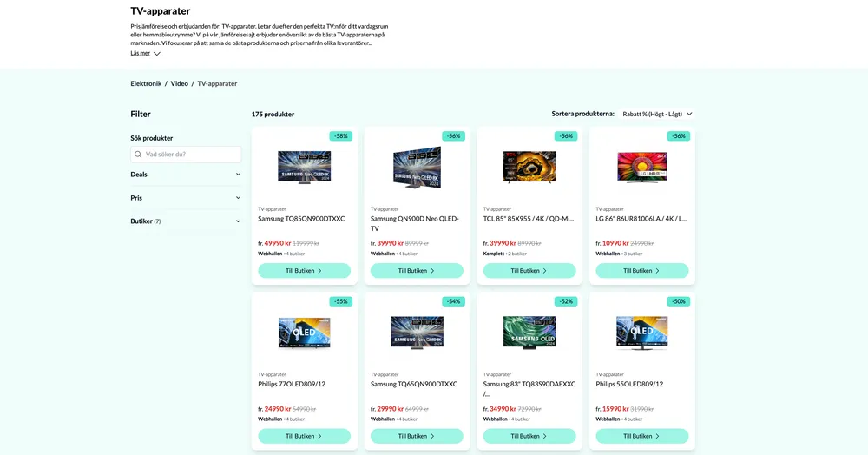Click the -52% badge on Samsung 83" card
This screenshot has width=868, height=455.
(x=566, y=301)
